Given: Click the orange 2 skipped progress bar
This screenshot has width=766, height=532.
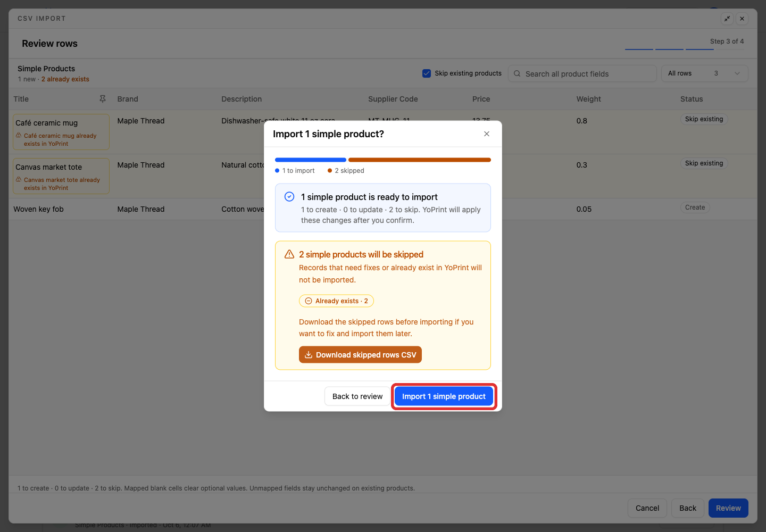Looking at the screenshot, I should point(420,160).
